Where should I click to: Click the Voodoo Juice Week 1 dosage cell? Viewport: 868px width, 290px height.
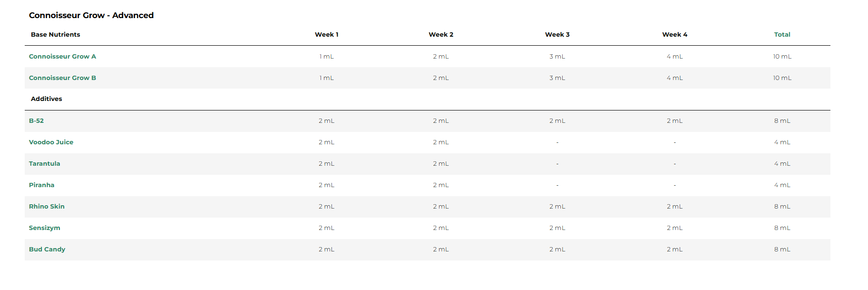327,142
